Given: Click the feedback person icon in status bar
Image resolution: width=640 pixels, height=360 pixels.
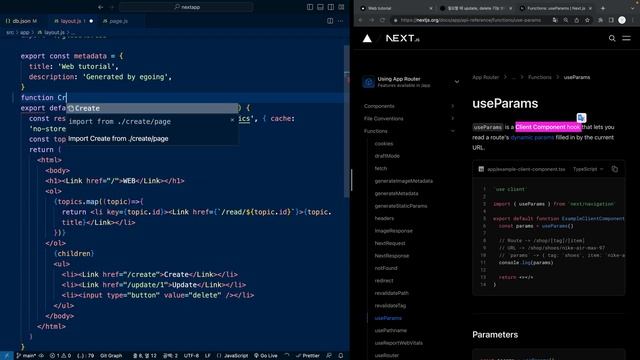Looking at the screenshot, I should (x=329, y=356).
